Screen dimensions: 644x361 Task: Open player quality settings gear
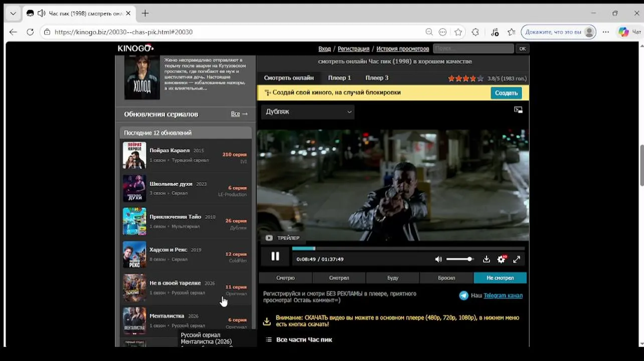(x=501, y=259)
